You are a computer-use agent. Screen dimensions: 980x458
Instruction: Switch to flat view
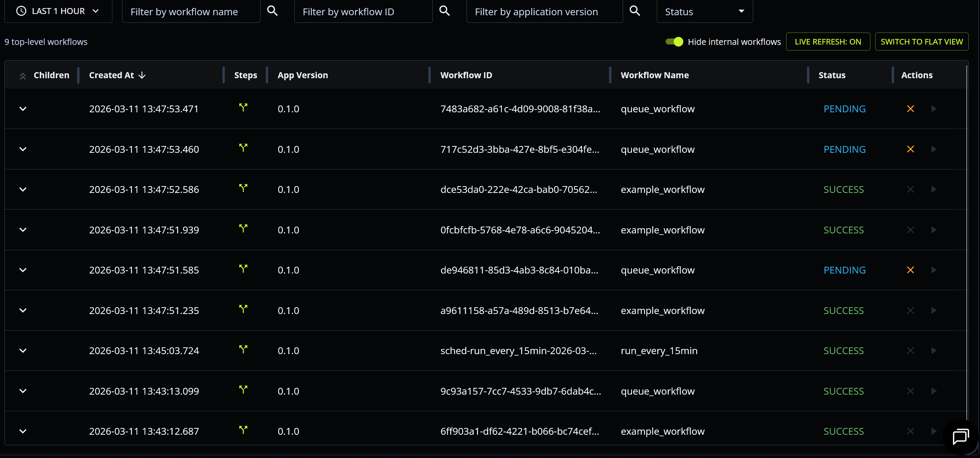coord(921,41)
